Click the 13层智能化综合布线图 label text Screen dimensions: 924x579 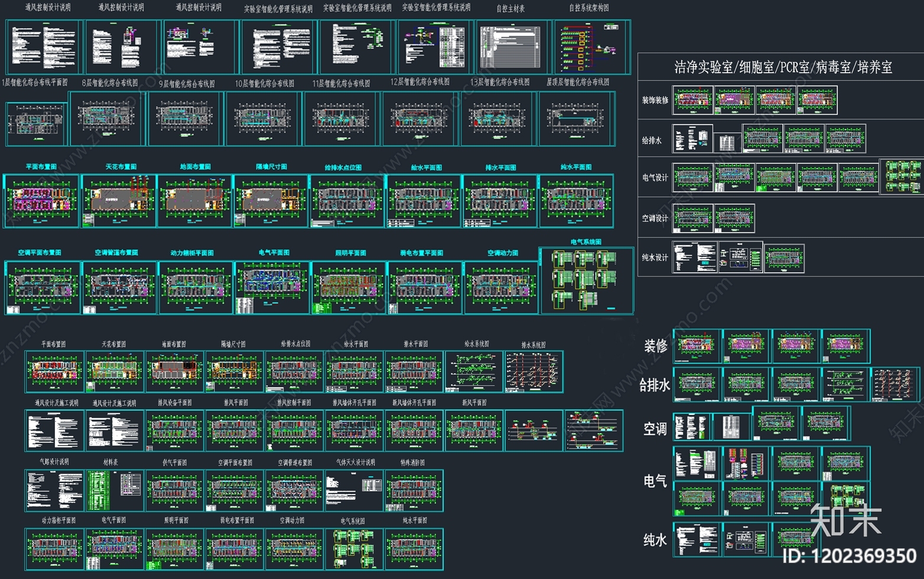[500, 82]
